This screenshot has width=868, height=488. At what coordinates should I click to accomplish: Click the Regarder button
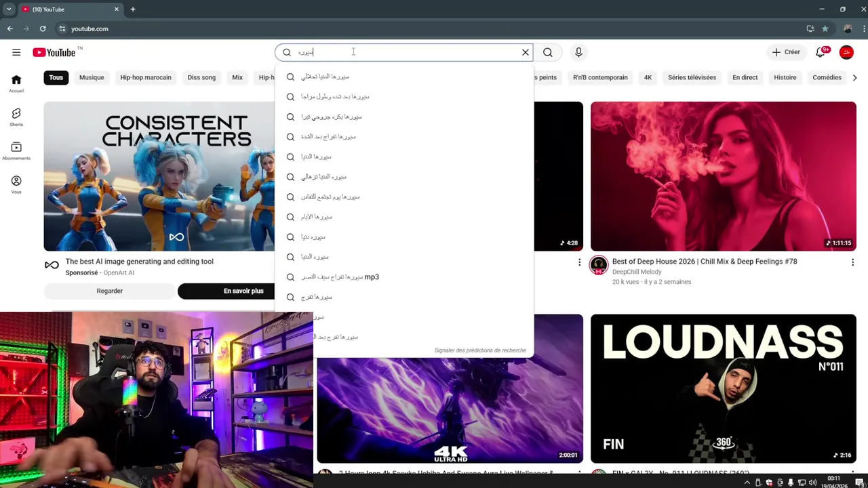point(110,291)
